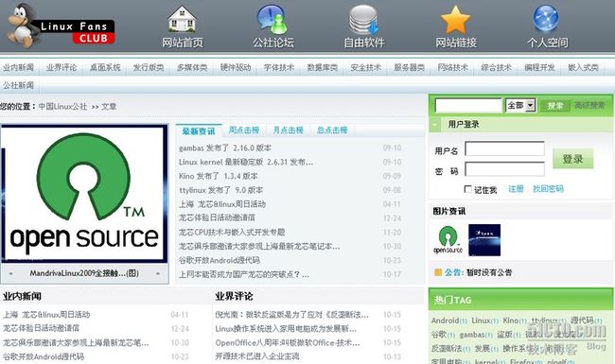The width and height of the screenshot is (615, 364).
Task: Open the 嵌入式类 menu item
Action: 583,67
